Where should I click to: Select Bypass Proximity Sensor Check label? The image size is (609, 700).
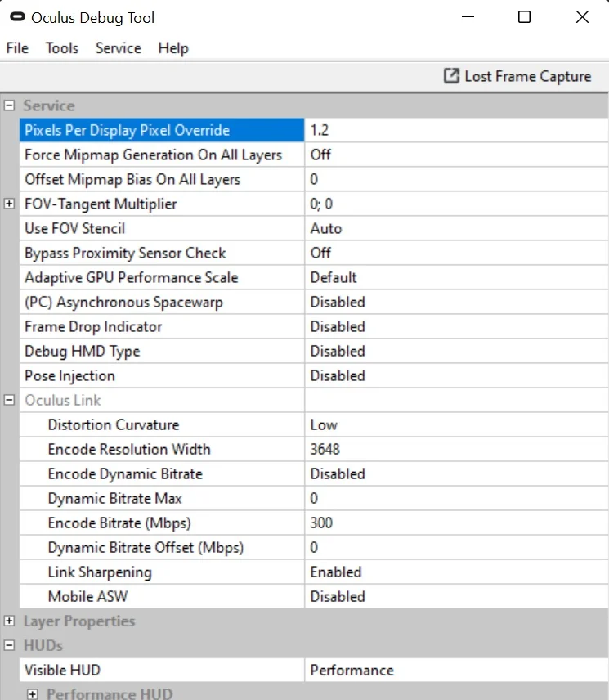[125, 254]
